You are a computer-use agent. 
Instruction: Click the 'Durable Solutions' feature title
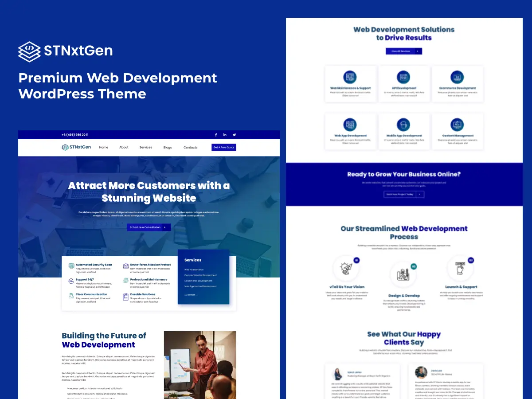click(x=143, y=294)
